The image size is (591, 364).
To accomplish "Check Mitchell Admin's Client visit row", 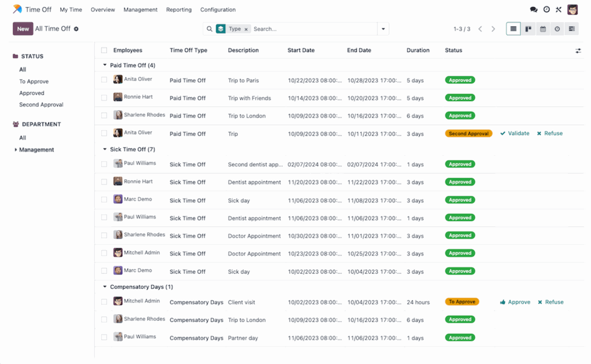I will (104, 301).
